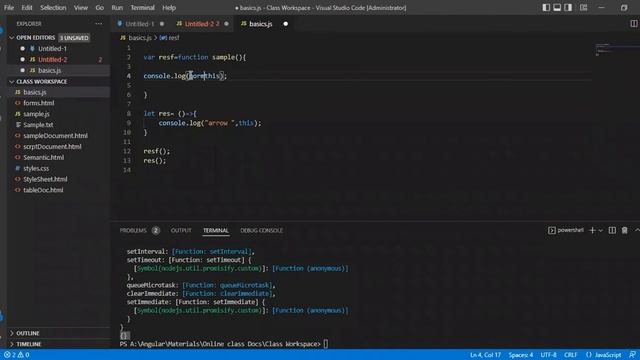Screen dimensions: 640x360
Task: Split the editor right
Action: pos(633,24)
